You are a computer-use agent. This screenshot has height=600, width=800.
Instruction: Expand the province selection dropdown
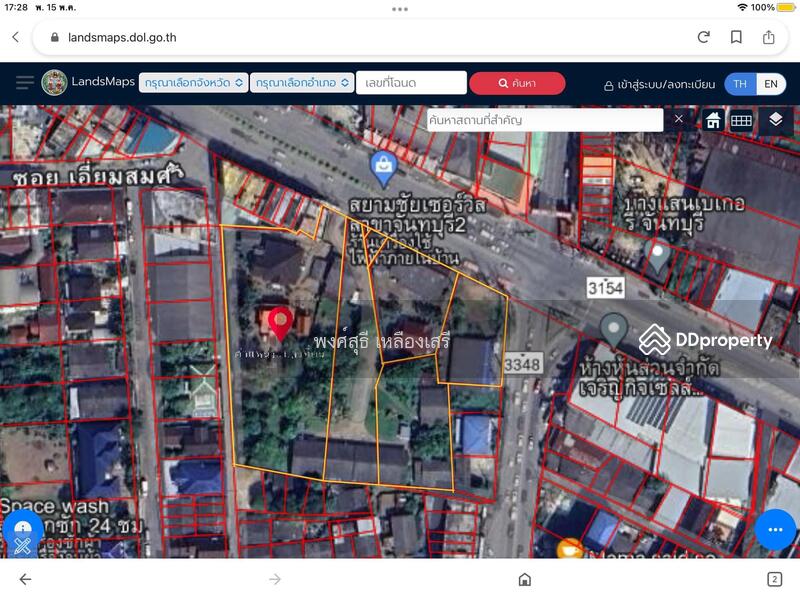(x=193, y=83)
